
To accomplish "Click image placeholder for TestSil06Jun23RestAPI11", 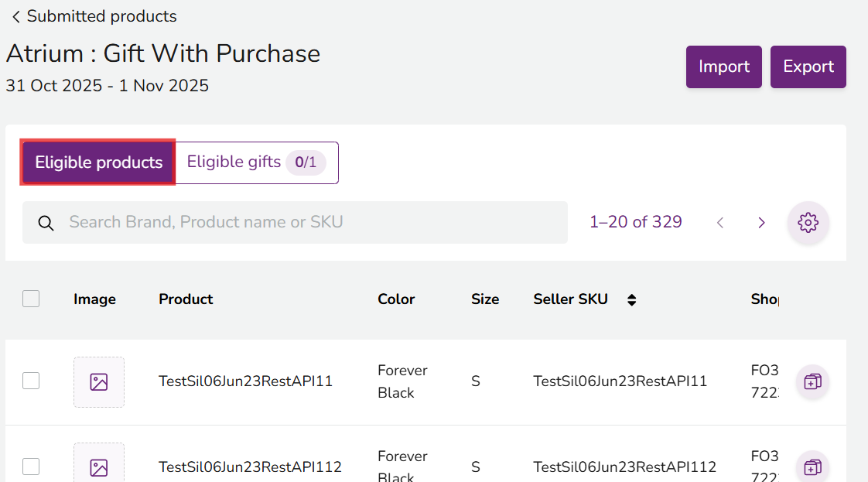I will click(x=99, y=381).
